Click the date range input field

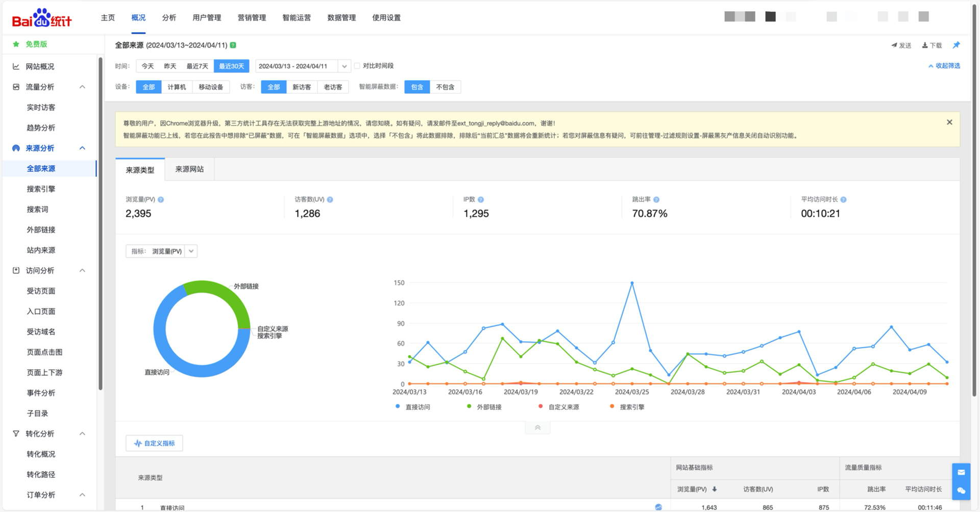pyautogui.click(x=296, y=66)
